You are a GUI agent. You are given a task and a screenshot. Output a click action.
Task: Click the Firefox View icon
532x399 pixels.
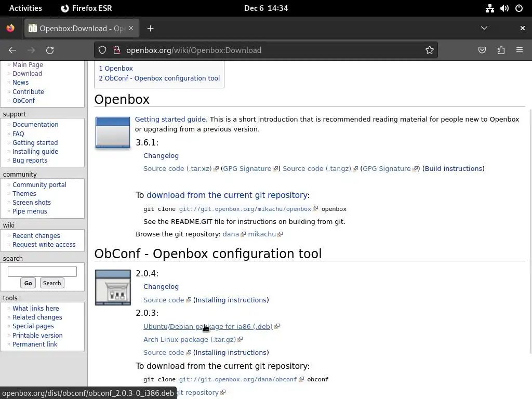[x=10, y=28]
